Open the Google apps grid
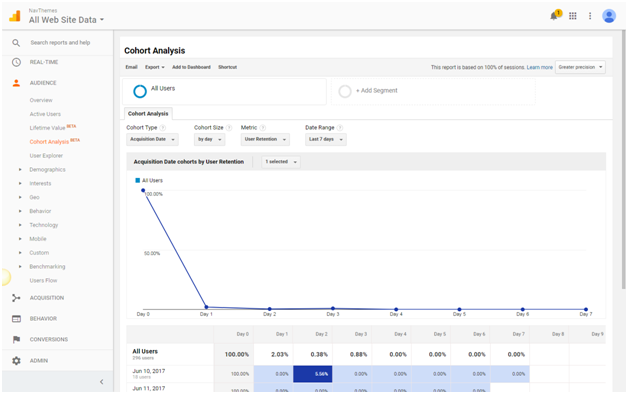 tap(573, 16)
